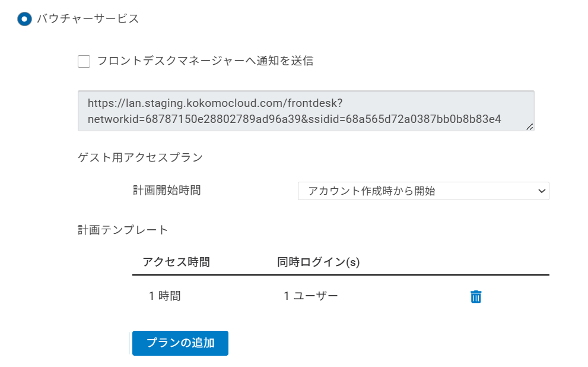Open the 計画開始時間 dropdown
The image size is (588, 367).
pos(422,191)
